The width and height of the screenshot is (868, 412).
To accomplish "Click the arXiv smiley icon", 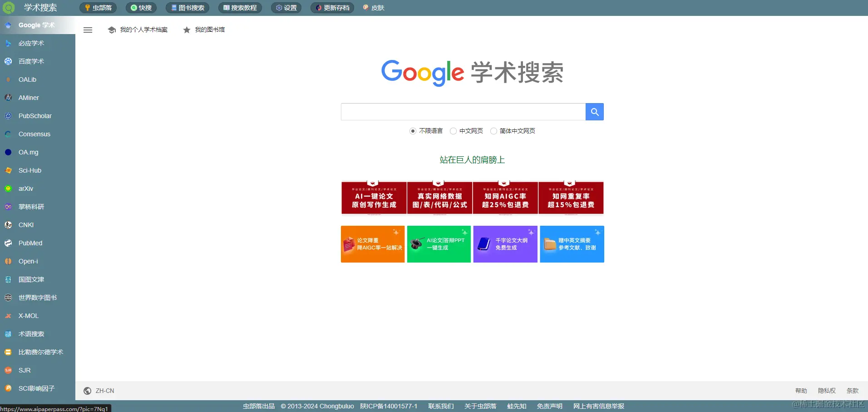I will point(8,189).
